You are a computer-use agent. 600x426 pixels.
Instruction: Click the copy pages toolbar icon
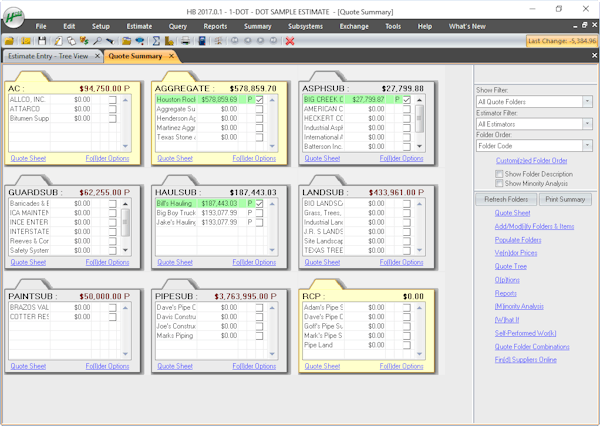[71, 41]
